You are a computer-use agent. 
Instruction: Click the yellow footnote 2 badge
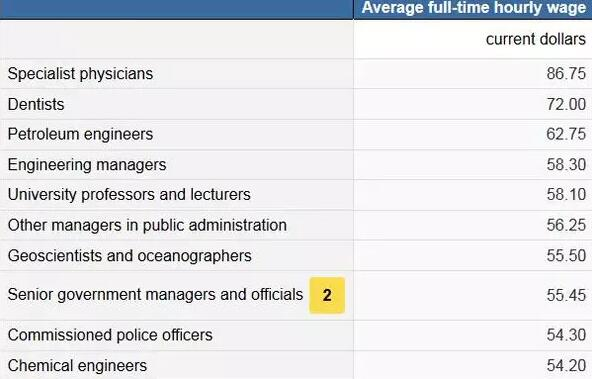[x=327, y=295]
